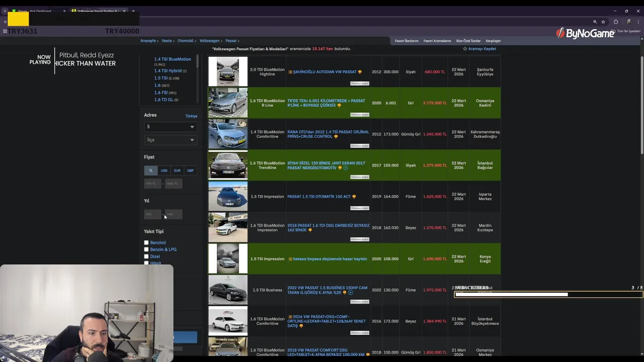Click the tab search arrow in browser corner
644x362 pixels.
pos(5,11)
